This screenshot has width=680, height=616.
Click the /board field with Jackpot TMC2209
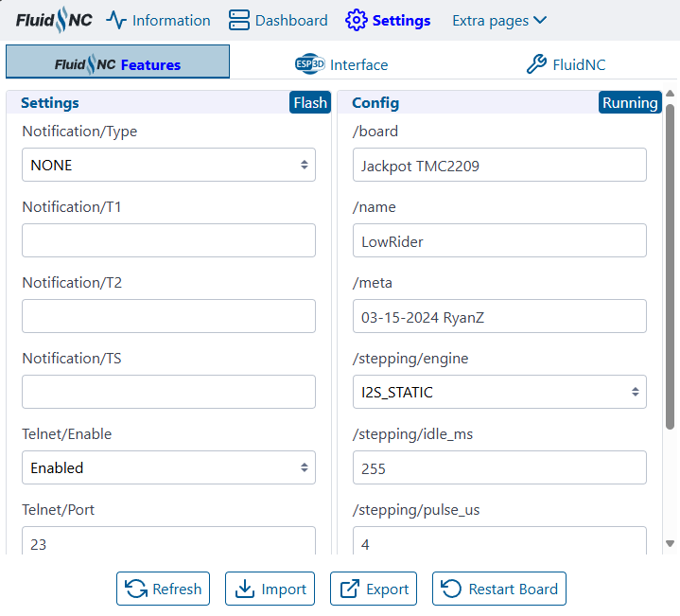(499, 165)
